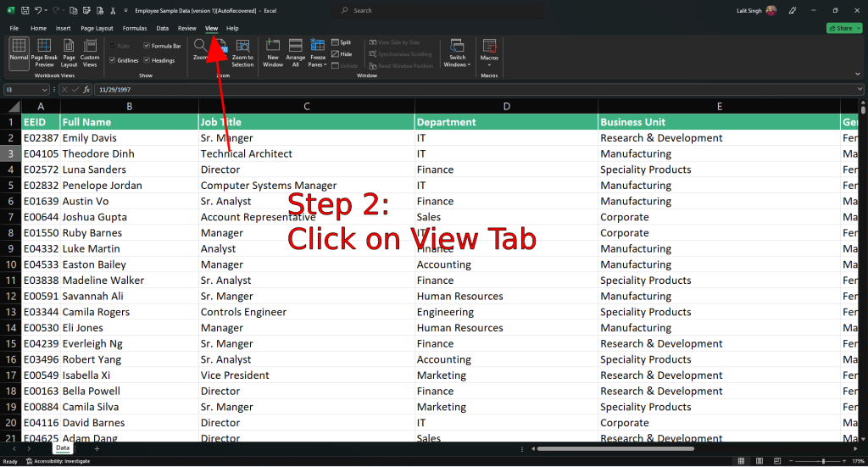Viewport: 868px width, 467px height.
Task: Open the Help tab
Action: tap(232, 28)
